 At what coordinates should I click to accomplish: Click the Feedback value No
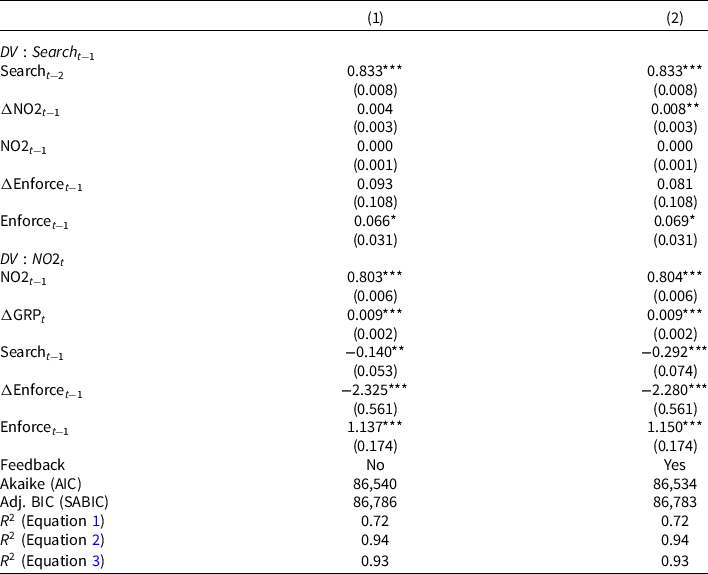pos(375,464)
